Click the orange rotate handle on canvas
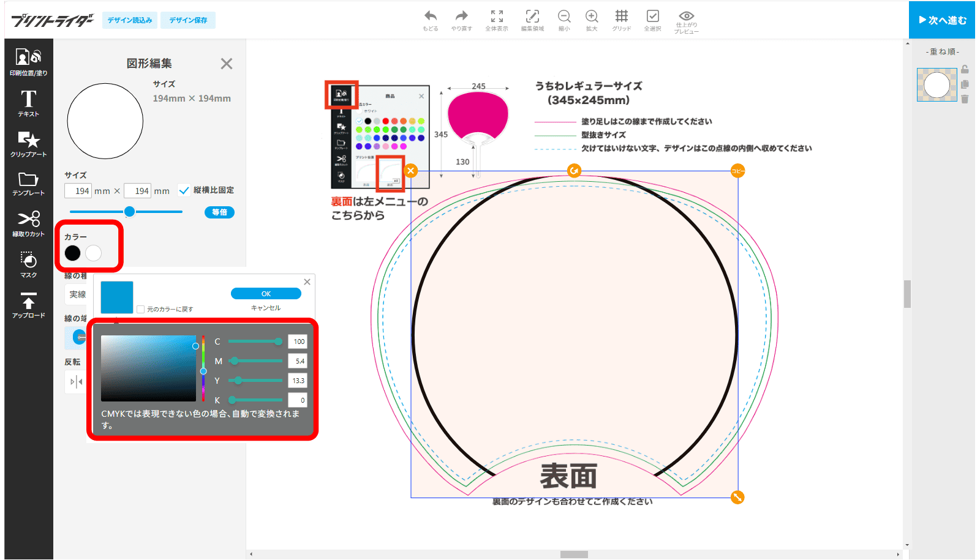This screenshot has width=980, height=560. pos(574,171)
